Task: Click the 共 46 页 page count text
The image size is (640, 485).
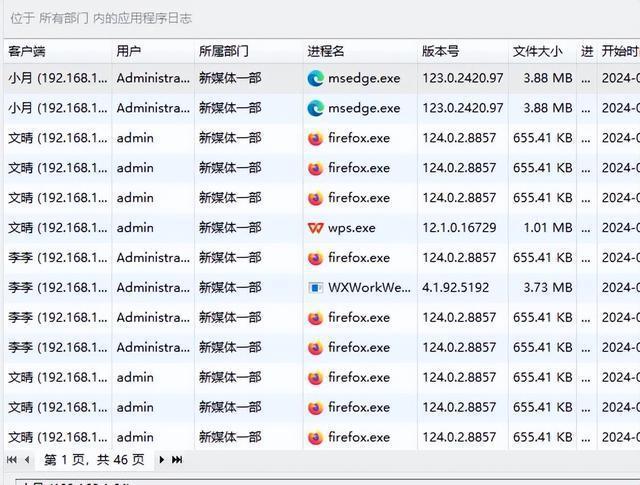Action: 121,460
